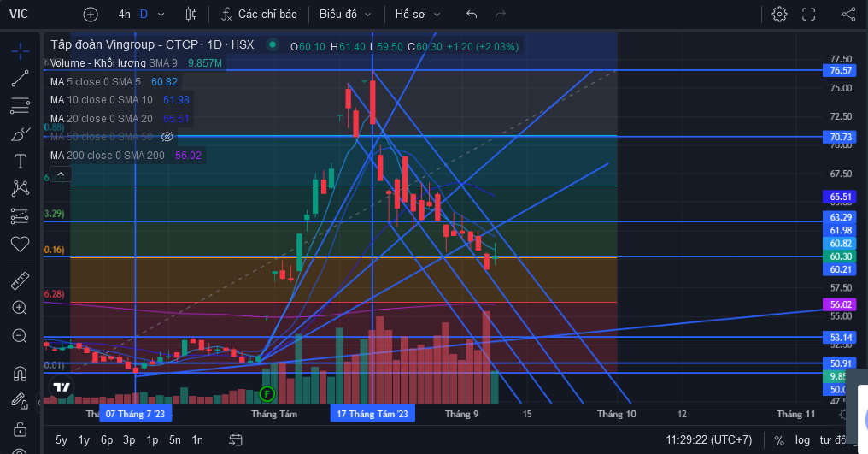Switch to the D daily interval

(144, 15)
